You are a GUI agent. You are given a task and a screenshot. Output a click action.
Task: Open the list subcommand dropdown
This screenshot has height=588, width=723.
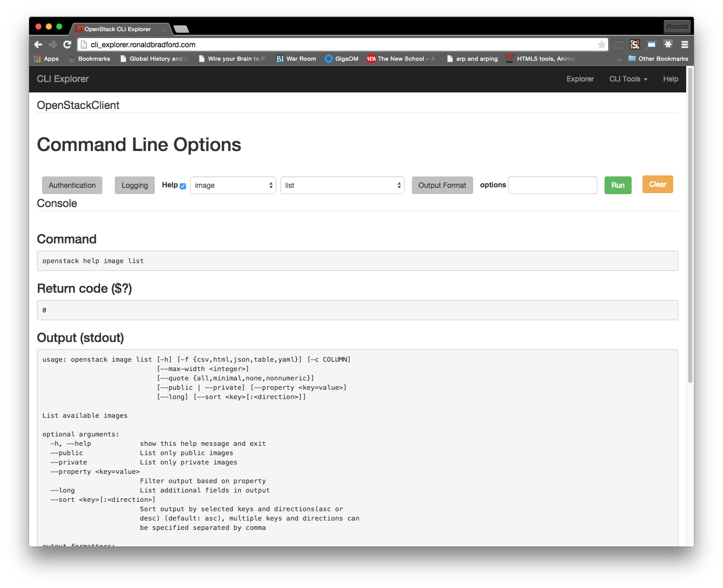342,185
